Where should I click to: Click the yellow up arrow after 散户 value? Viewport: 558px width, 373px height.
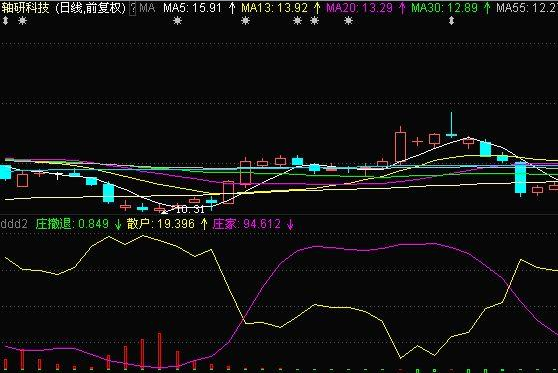[204, 224]
